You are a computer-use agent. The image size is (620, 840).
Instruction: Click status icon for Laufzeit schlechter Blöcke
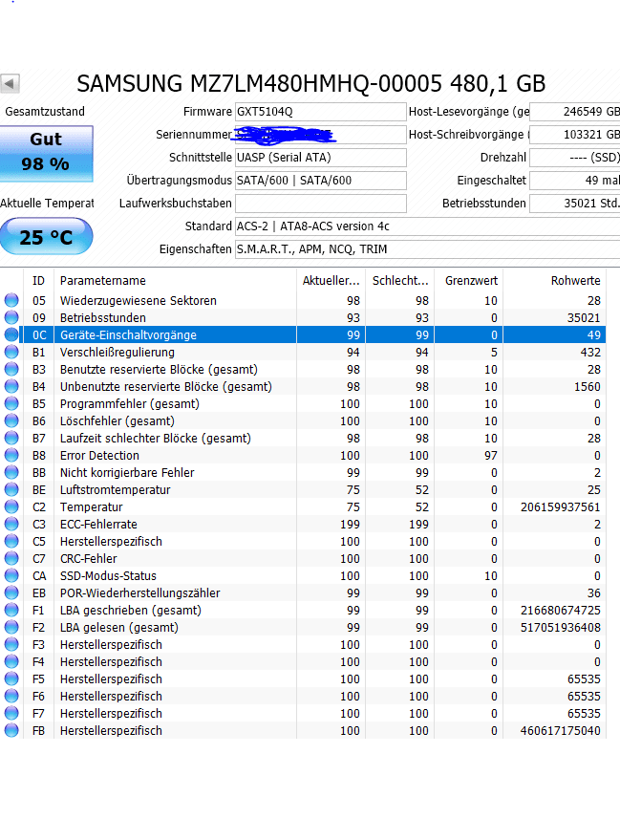[11, 438]
